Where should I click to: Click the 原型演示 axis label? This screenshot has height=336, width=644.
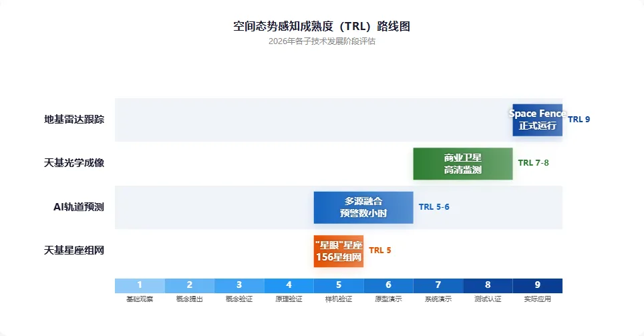click(x=388, y=299)
